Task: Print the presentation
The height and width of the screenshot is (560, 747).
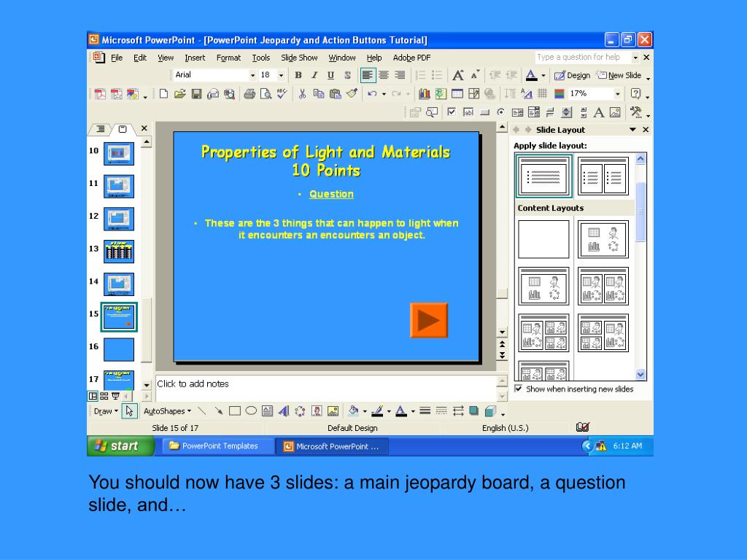Action: pos(249,94)
